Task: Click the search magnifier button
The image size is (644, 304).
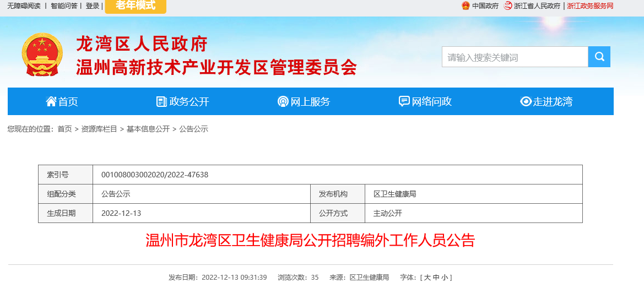Action: pos(599,57)
